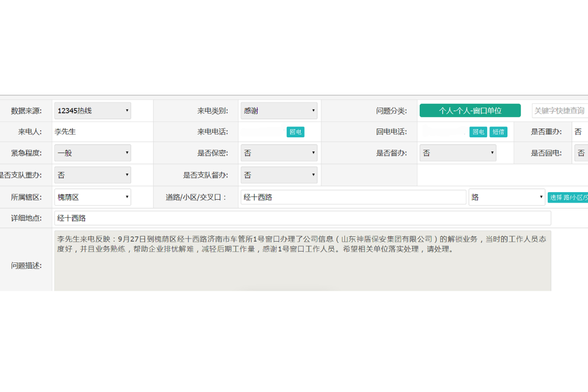The height and width of the screenshot is (392, 588).
Task: Open the 数据来源 dropdown showing 12345热线
Action: click(92, 110)
